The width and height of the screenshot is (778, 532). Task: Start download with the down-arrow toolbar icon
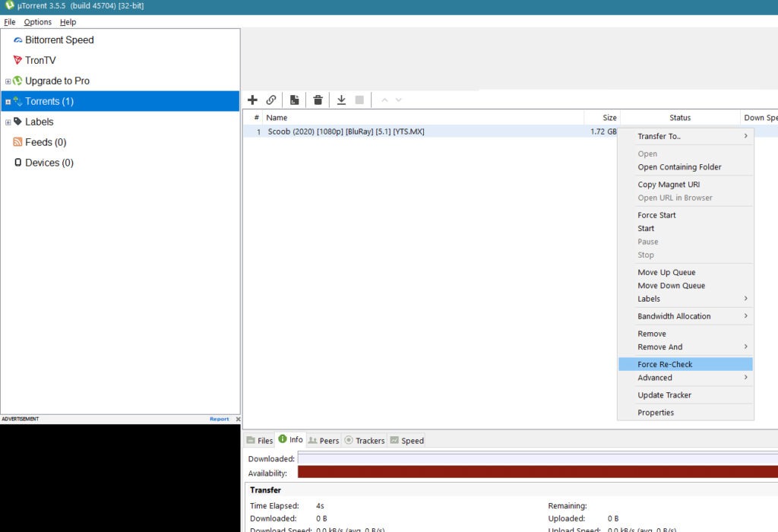(341, 100)
